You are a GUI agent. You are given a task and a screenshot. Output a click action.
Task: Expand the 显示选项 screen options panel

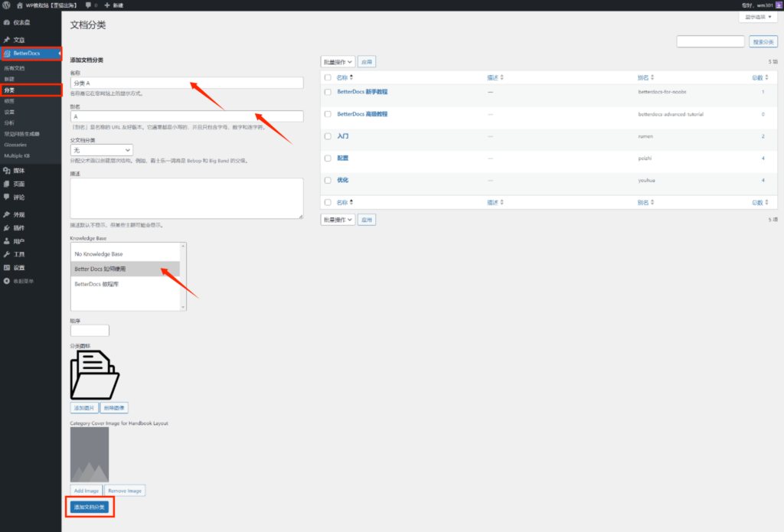758,17
